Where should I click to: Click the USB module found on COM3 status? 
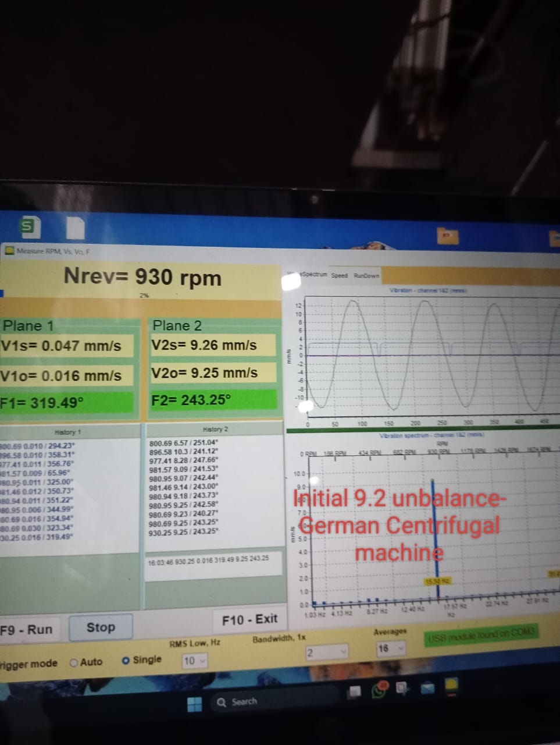480,635
